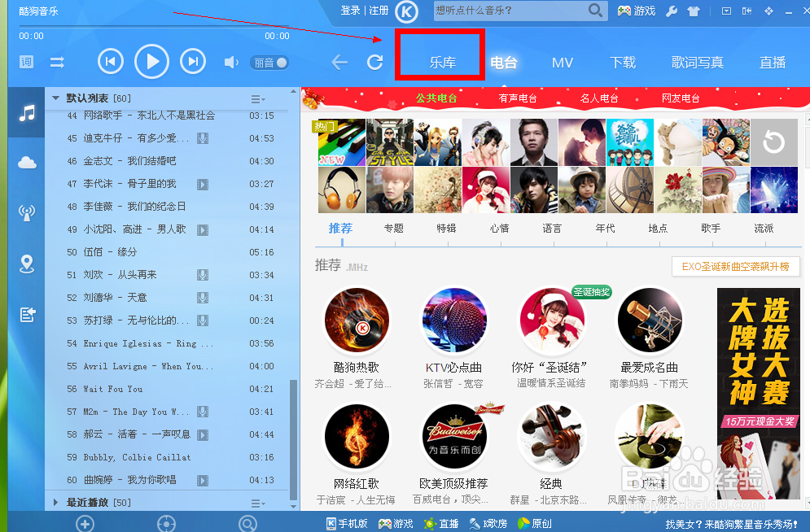Open the radio tower icon in the sidebar

coord(26,211)
